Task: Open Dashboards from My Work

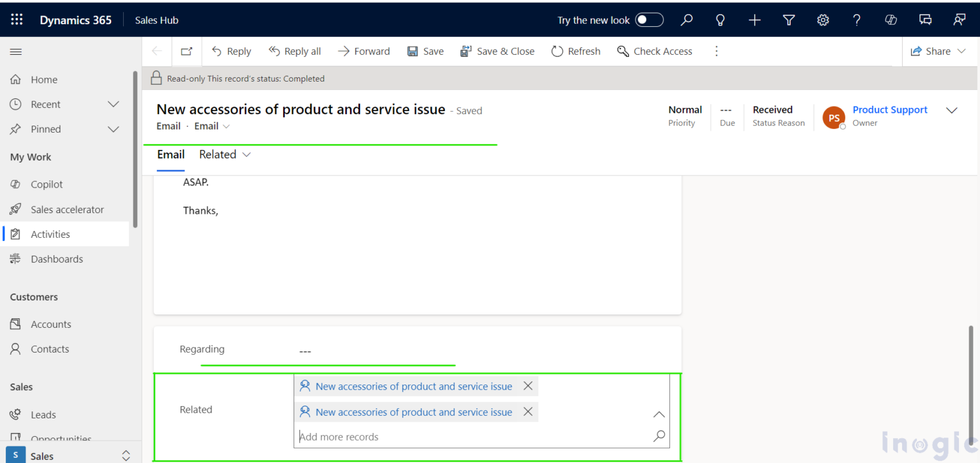Action: tap(57, 258)
